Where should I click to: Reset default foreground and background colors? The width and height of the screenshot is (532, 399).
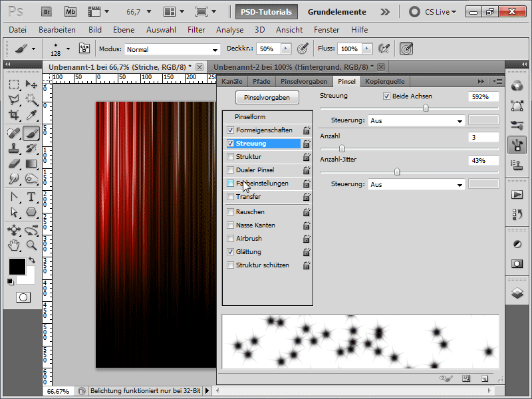[x=11, y=281]
